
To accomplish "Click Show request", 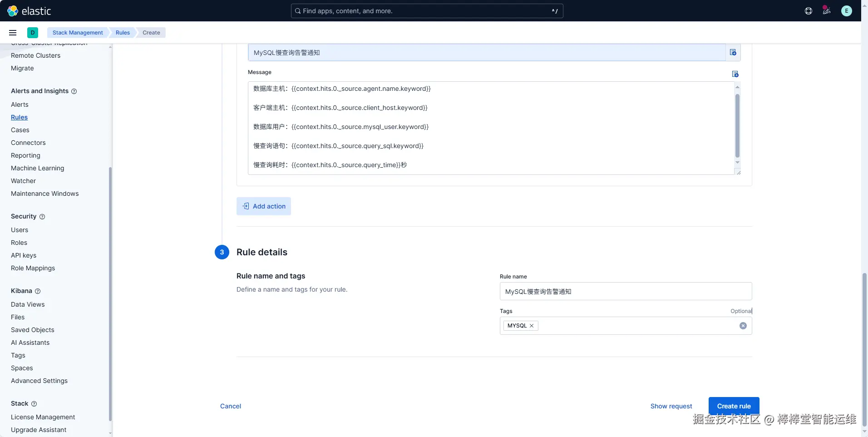I will click(671, 406).
